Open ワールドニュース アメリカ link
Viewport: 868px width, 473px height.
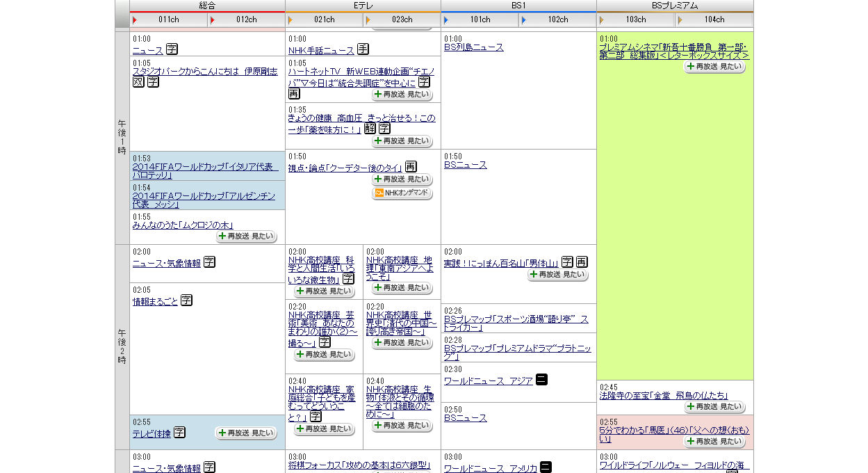click(491, 469)
